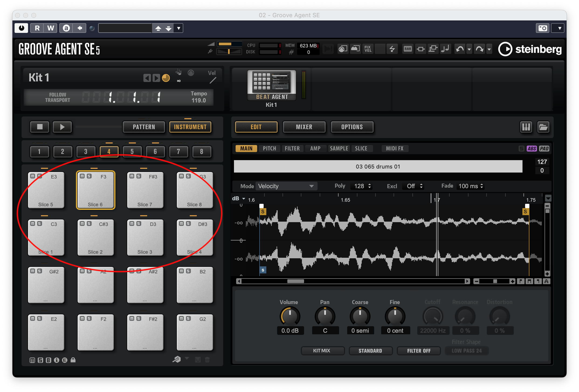Toggle the Read automation R button
Image resolution: width=579 pixels, height=392 pixels.
[37, 28]
